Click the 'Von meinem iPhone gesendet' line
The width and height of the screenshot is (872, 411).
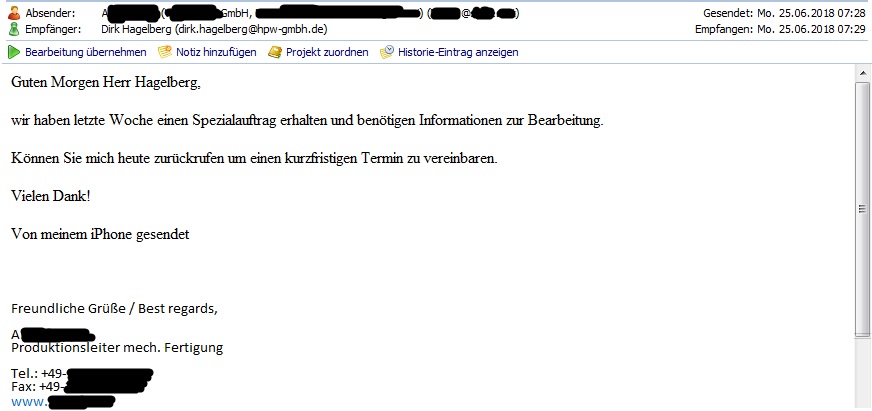100,234
